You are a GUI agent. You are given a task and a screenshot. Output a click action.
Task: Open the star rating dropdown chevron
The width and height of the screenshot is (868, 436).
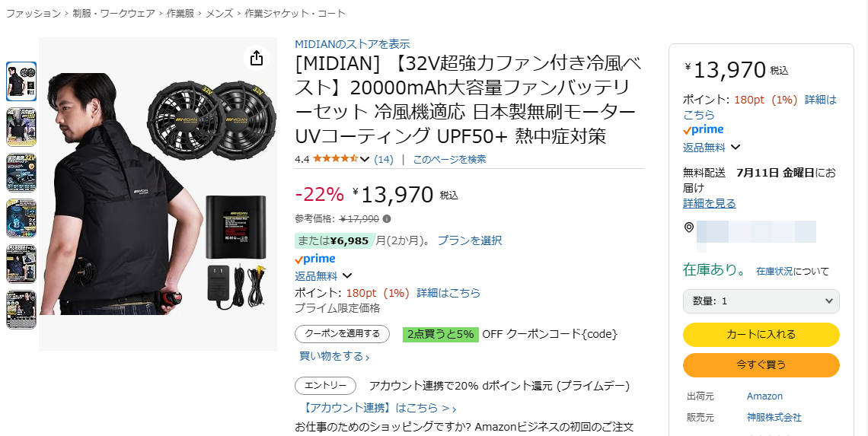[365, 159]
